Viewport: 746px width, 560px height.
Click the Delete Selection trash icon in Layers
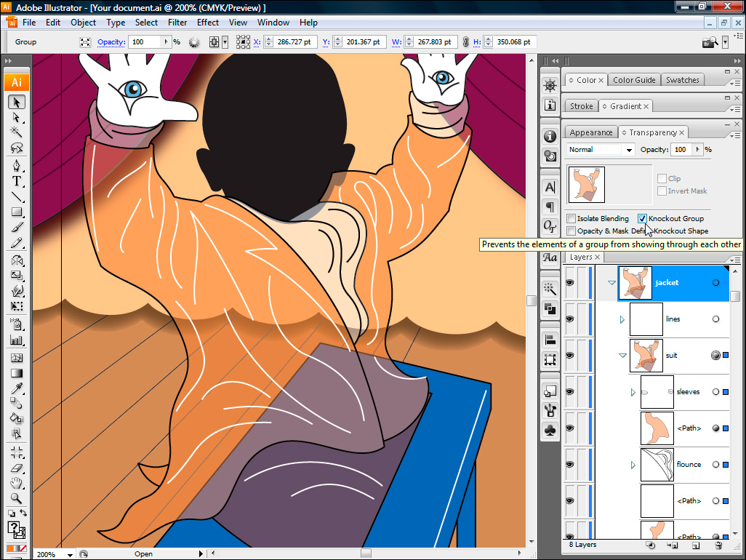pos(718,545)
